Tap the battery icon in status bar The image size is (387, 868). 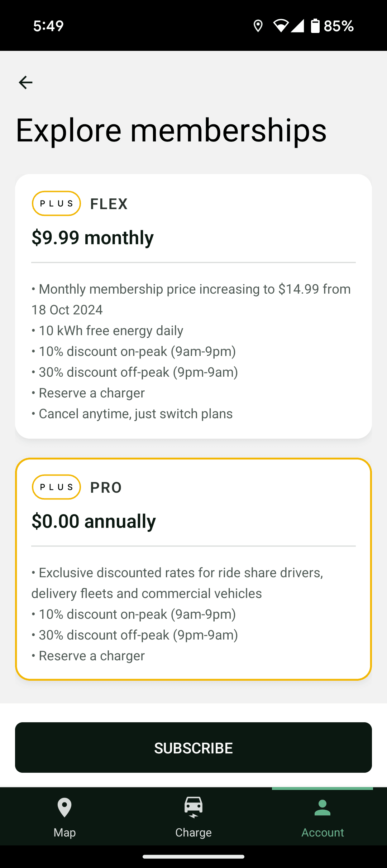315,26
